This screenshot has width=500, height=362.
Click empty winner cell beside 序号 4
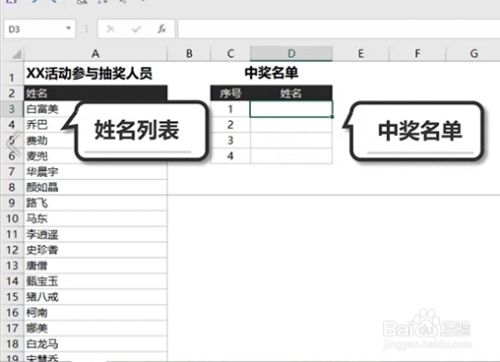pos(291,156)
